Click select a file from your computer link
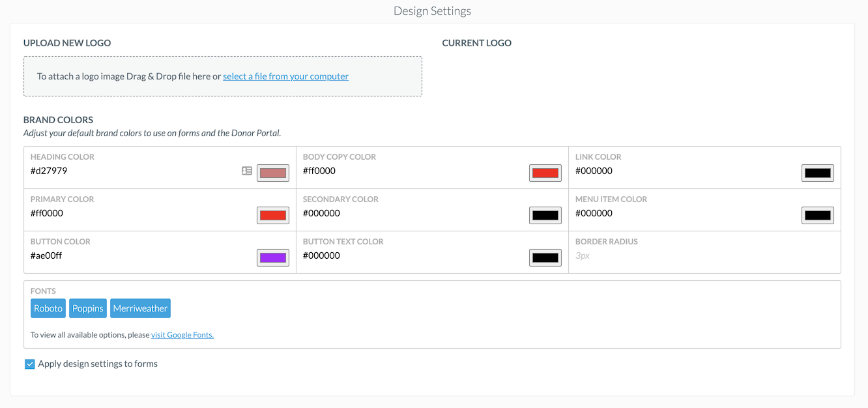 pyautogui.click(x=285, y=76)
